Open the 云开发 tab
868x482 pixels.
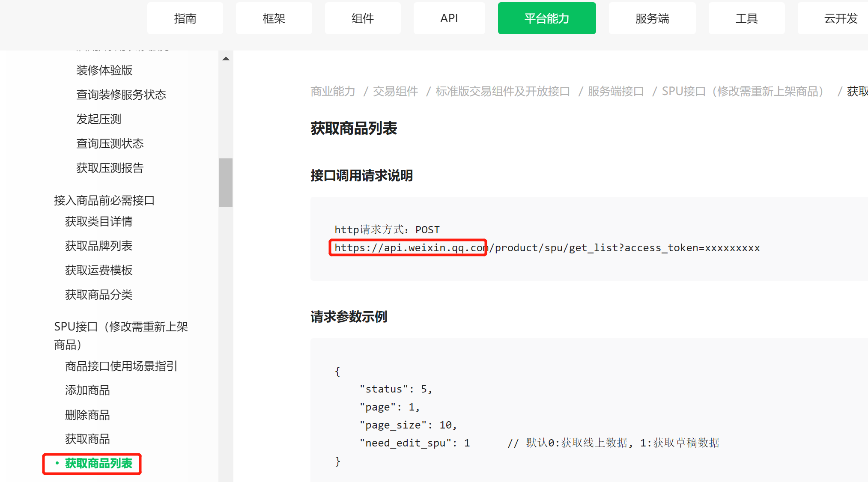(841, 18)
